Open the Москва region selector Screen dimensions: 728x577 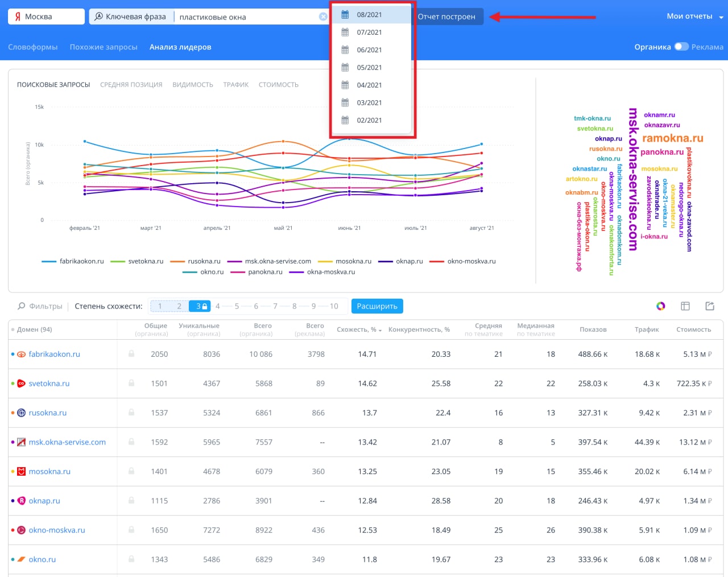[47, 17]
